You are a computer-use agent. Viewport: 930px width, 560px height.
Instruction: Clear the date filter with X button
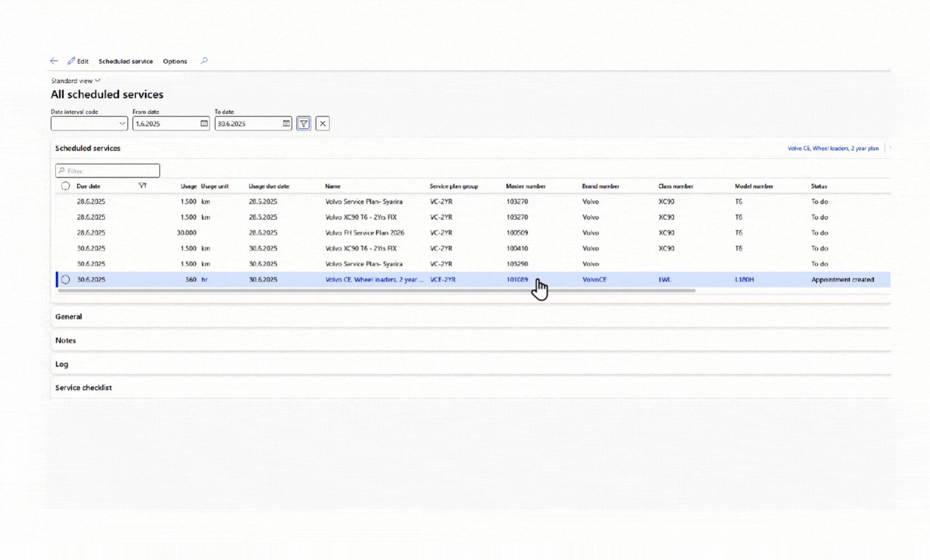[323, 124]
